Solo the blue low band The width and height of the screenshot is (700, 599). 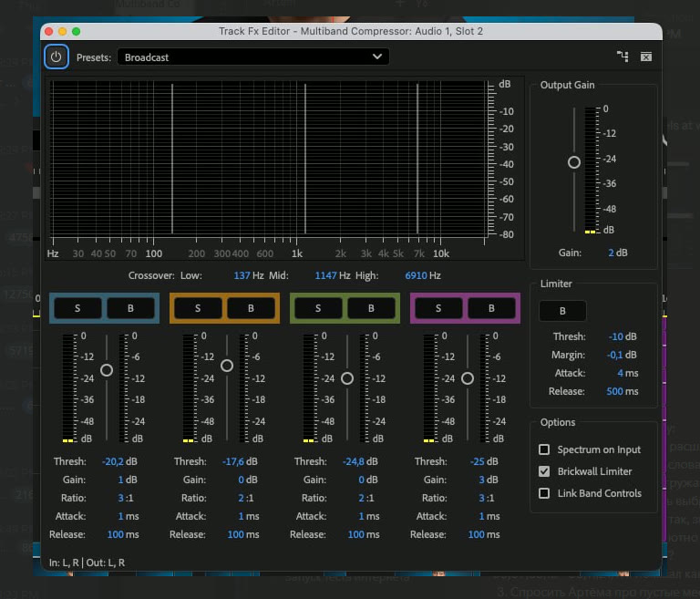(x=77, y=308)
